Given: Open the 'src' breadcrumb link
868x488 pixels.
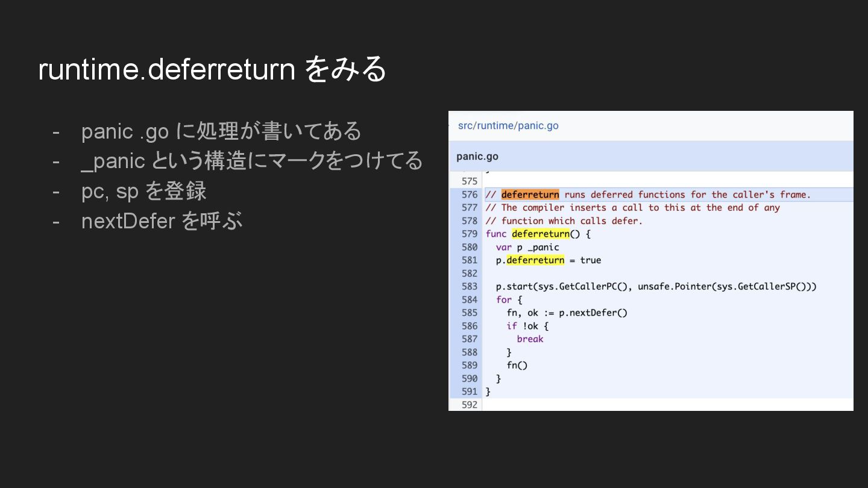Looking at the screenshot, I should tap(465, 126).
